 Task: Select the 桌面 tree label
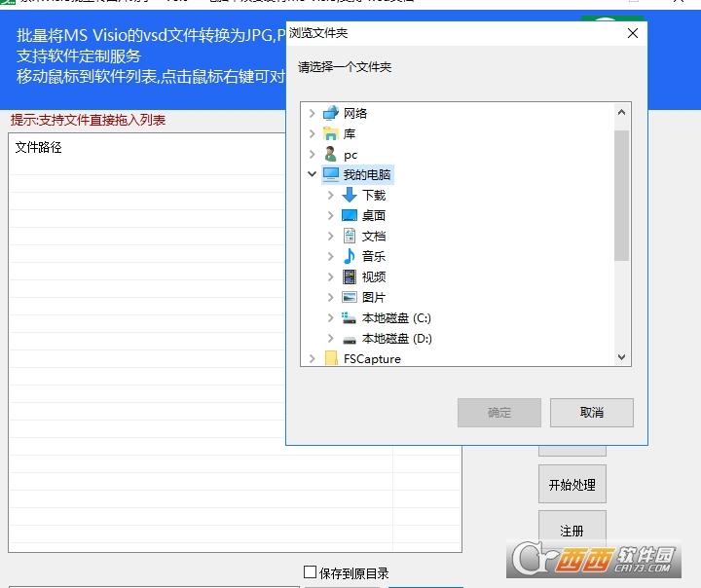(x=374, y=215)
